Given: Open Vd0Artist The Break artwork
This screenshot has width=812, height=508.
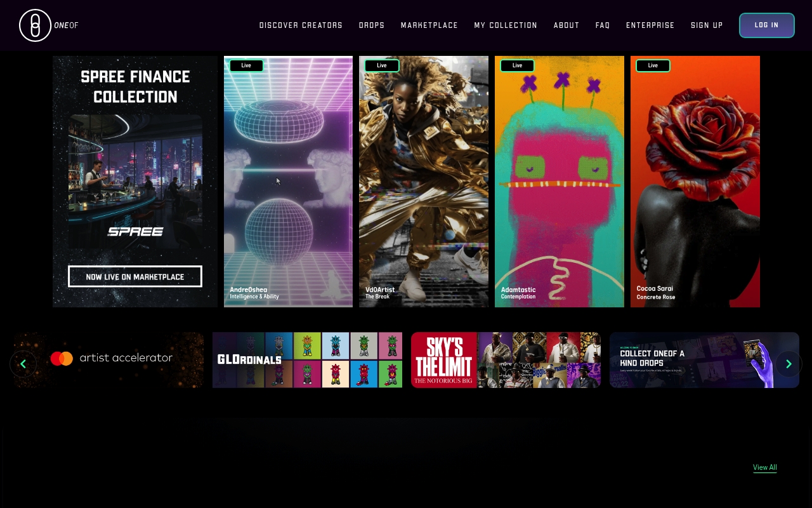Looking at the screenshot, I should point(424,182).
